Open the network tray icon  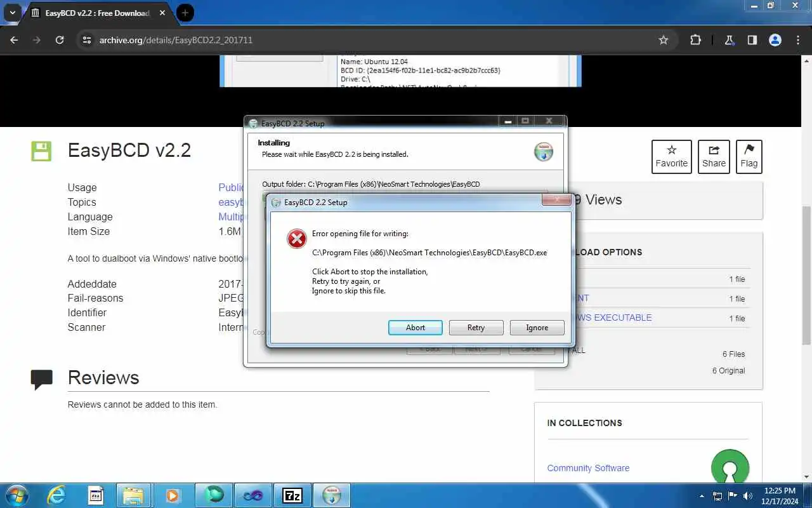(x=717, y=496)
